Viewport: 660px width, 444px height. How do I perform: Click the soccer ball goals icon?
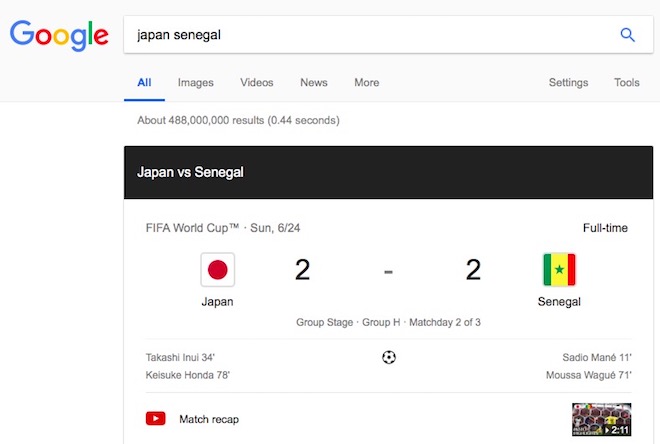point(389,357)
